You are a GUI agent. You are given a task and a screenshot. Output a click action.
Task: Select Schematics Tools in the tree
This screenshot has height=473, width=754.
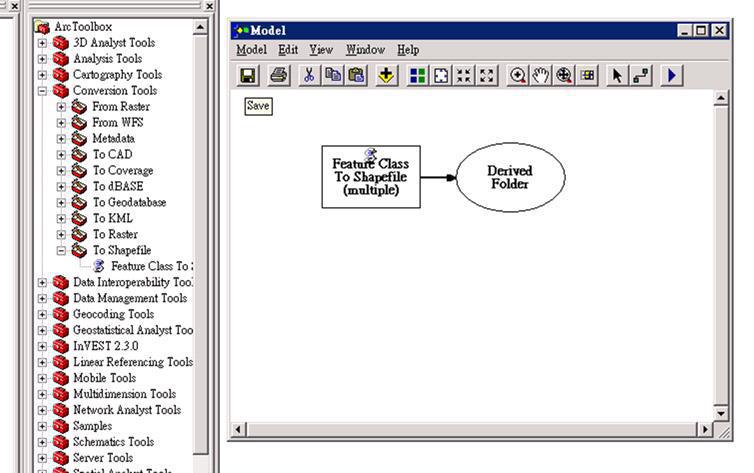point(113,442)
